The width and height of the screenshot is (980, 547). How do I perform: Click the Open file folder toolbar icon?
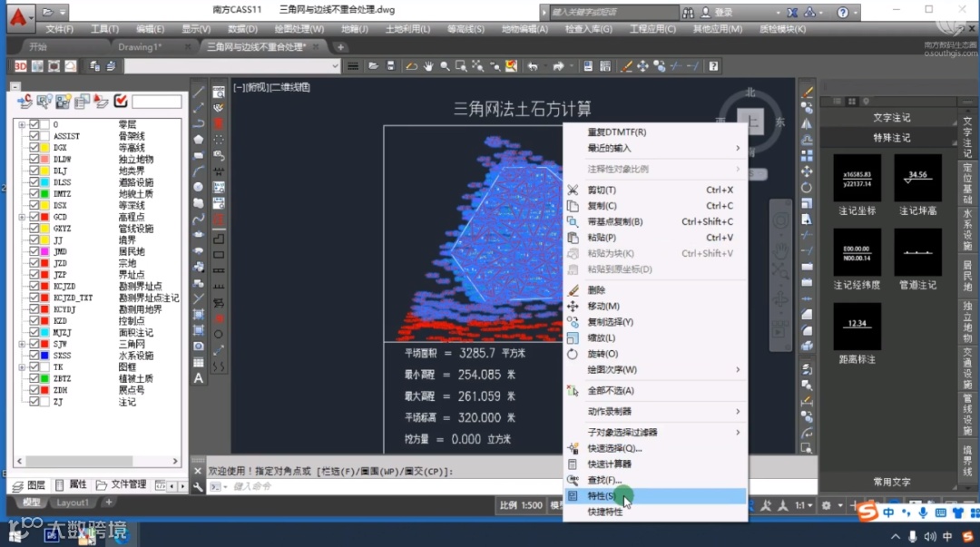click(x=373, y=66)
